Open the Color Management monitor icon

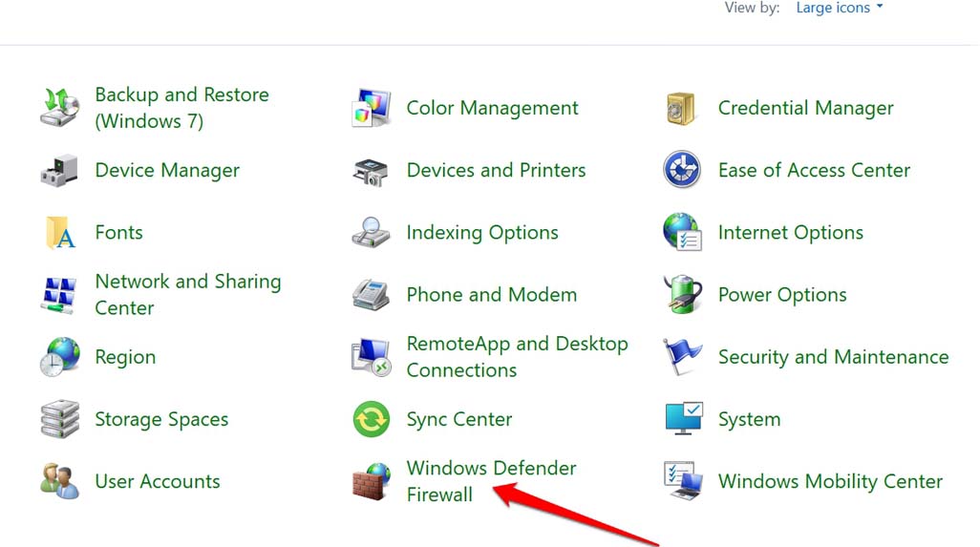[371, 109]
